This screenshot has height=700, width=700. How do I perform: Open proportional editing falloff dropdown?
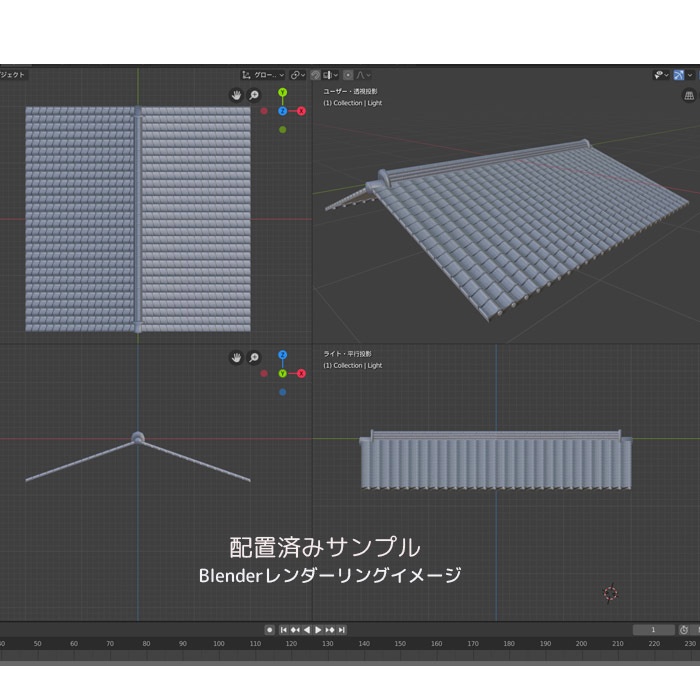[363, 75]
